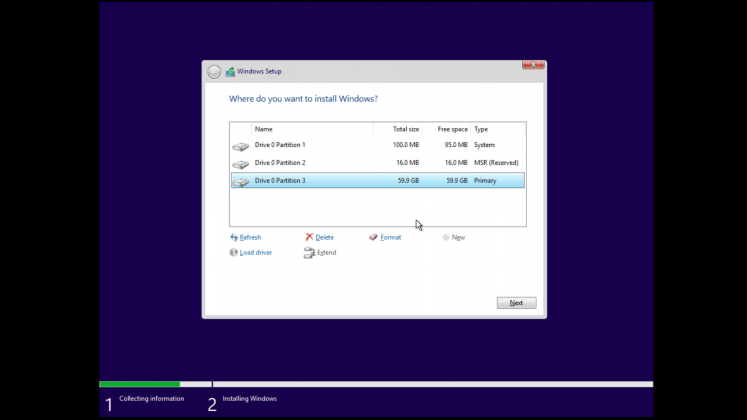Click the Next button
The image size is (747, 420).
pyautogui.click(x=516, y=303)
